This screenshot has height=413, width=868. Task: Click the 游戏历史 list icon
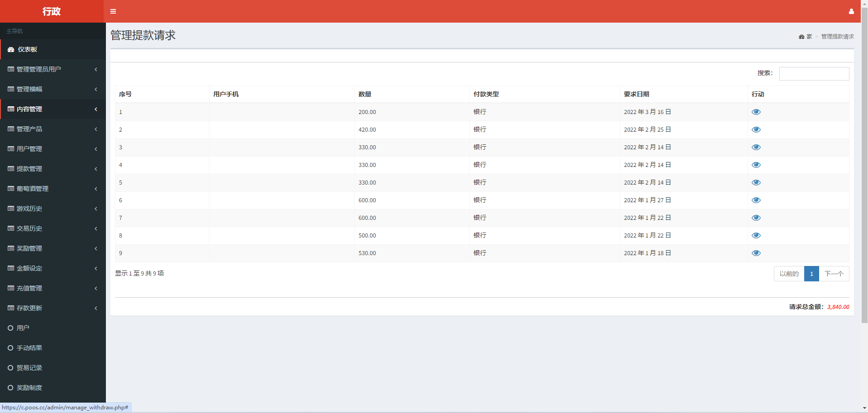tap(11, 209)
